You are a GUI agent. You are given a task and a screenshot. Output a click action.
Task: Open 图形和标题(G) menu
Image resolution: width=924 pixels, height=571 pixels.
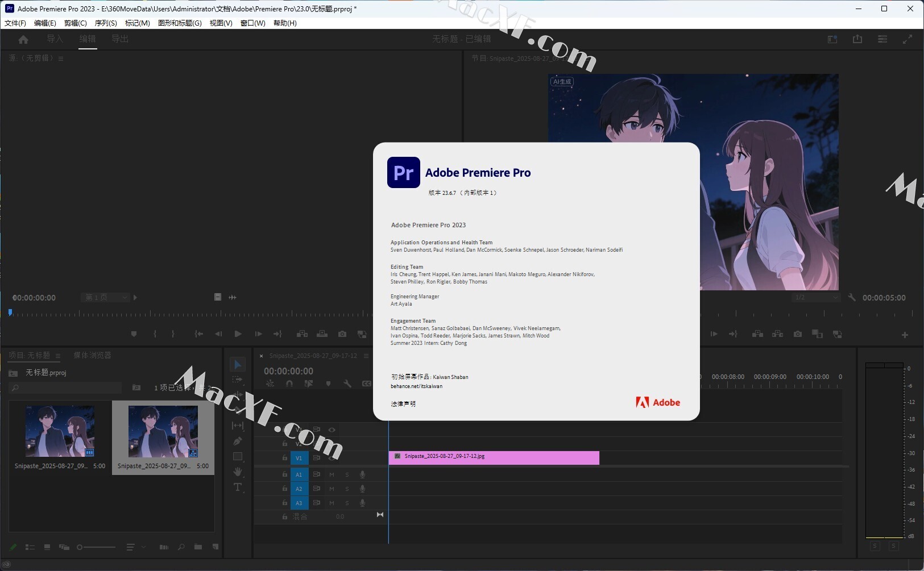[180, 23]
